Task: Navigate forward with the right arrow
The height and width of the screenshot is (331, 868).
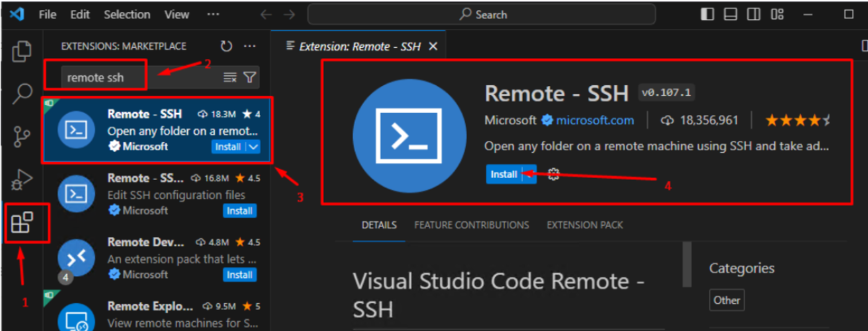Action: pos(289,14)
